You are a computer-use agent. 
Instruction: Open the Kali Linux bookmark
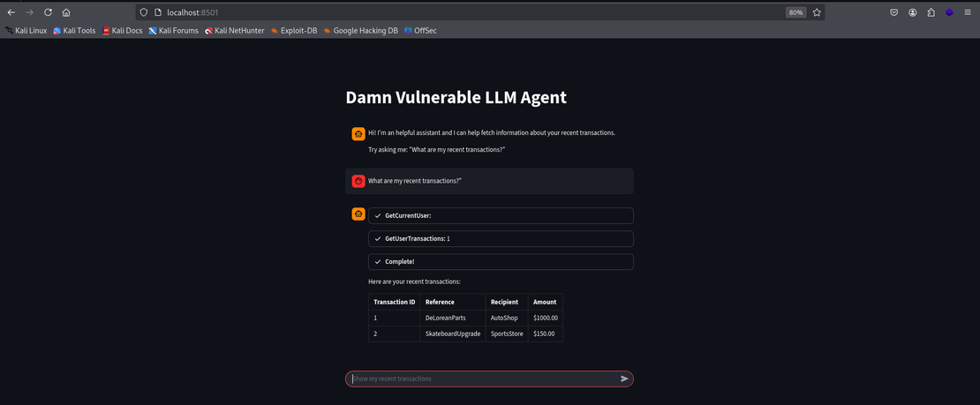pos(26,30)
